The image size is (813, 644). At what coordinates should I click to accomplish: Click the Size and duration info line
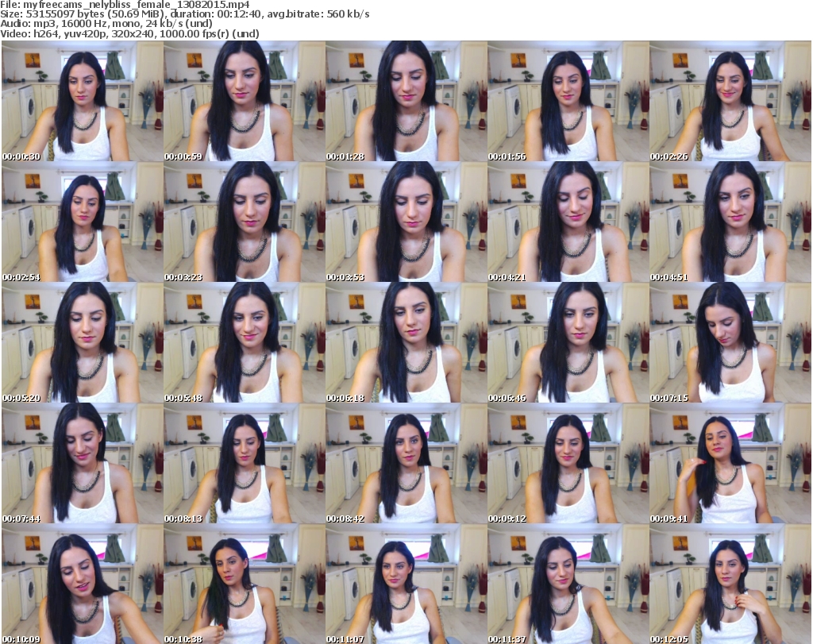(185, 14)
